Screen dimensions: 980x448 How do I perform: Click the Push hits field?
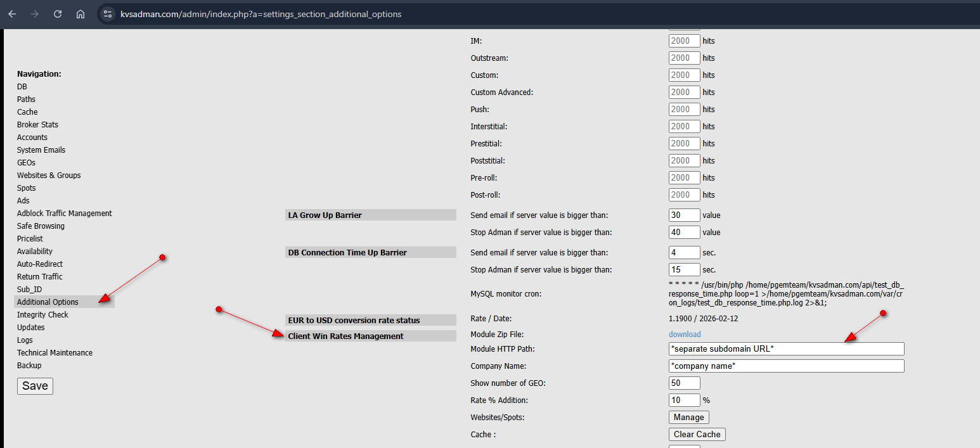pyautogui.click(x=685, y=109)
